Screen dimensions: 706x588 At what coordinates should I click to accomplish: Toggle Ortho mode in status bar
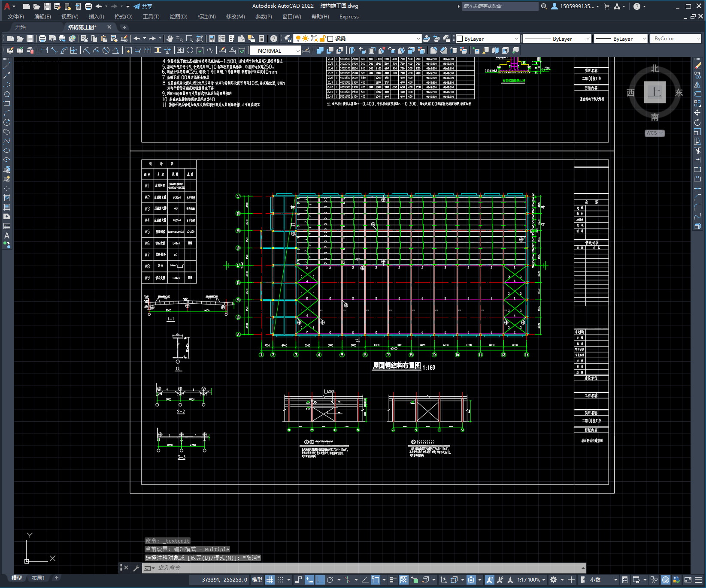(x=320, y=580)
